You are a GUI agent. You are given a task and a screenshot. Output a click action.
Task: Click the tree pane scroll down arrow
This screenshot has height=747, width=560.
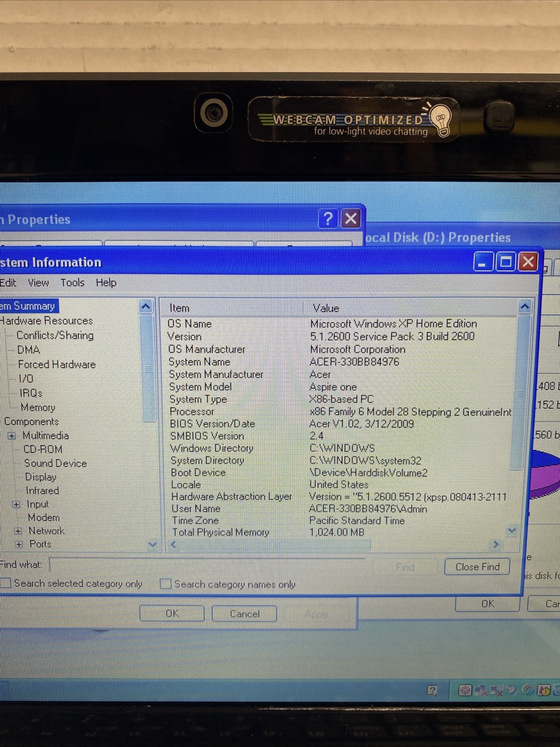pos(152,544)
